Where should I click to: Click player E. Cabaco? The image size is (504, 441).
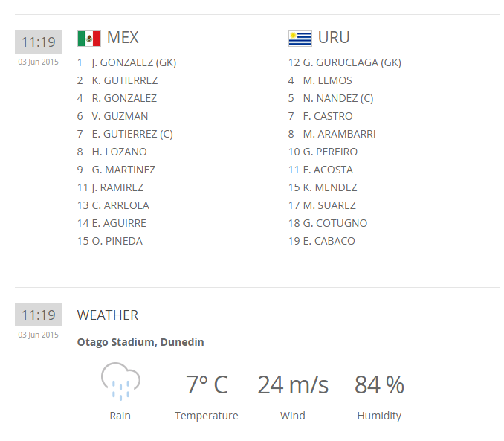329,241
